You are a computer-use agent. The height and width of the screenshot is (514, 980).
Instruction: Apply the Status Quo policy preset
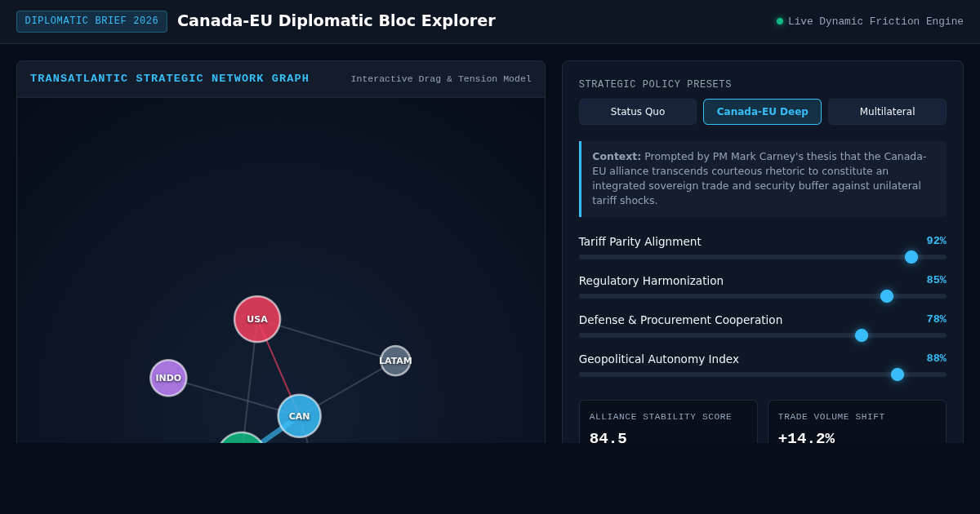[638, 112]
